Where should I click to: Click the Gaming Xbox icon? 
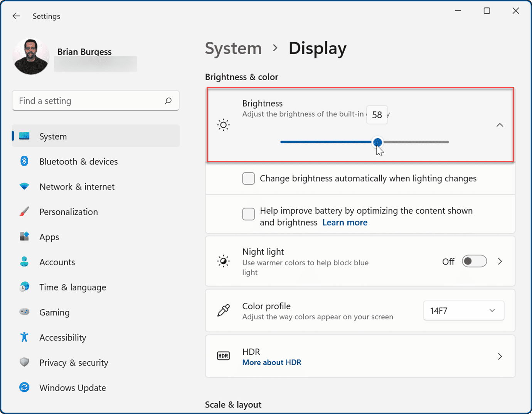(24, 312)
